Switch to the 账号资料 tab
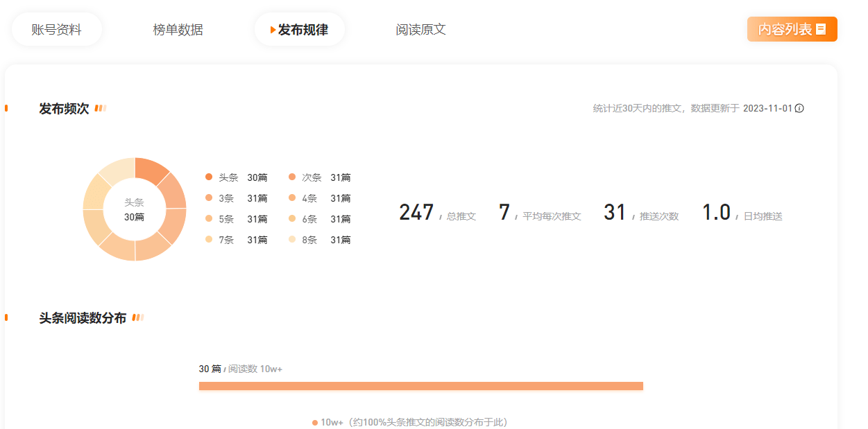The width and height of the screenshot is (868, 429). tap(56, 30)
